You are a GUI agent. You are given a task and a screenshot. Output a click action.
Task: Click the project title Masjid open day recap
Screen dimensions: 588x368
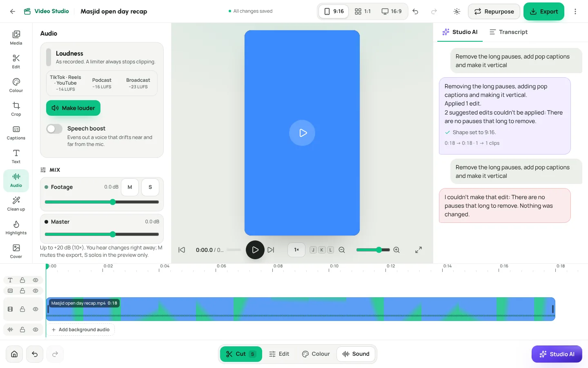click(x=114, y=11)
